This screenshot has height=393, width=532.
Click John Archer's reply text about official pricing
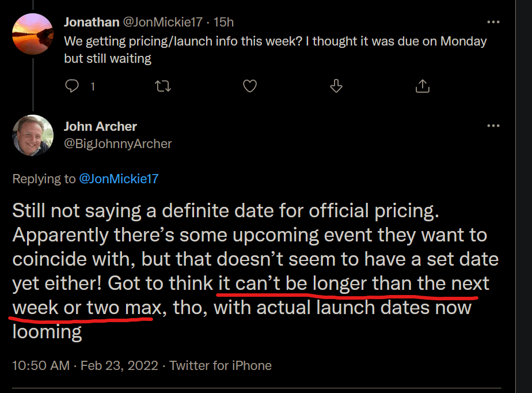pyautogui.click(x=256, y=271)
